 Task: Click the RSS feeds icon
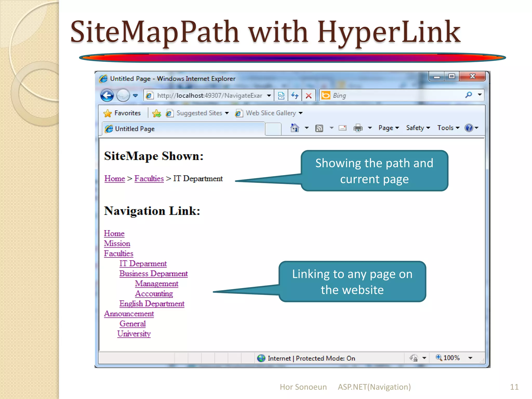(x=319, y=128)
